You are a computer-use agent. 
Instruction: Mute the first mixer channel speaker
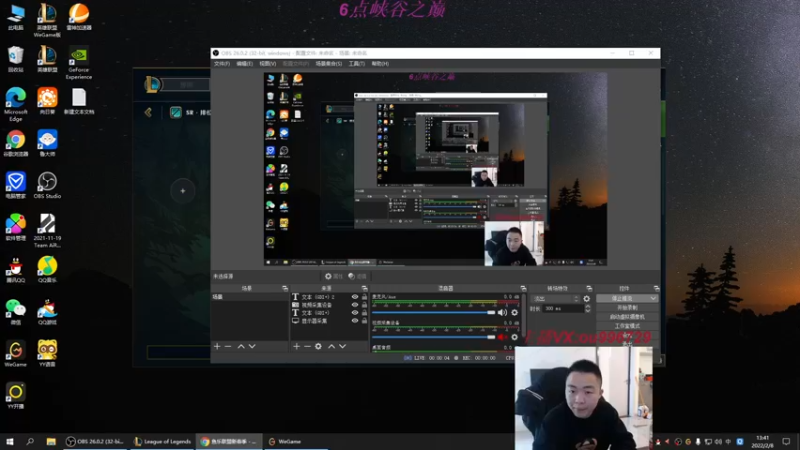point(503,312)
